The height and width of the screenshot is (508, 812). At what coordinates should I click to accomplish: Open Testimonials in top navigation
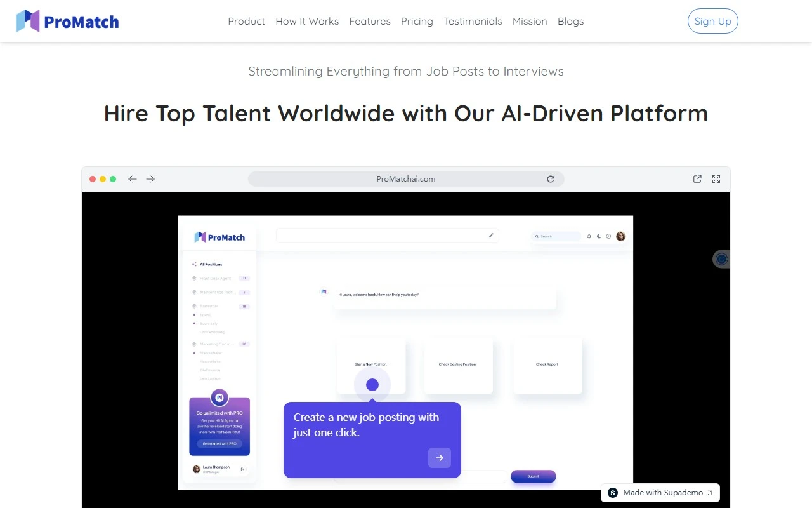coord(473,21)
